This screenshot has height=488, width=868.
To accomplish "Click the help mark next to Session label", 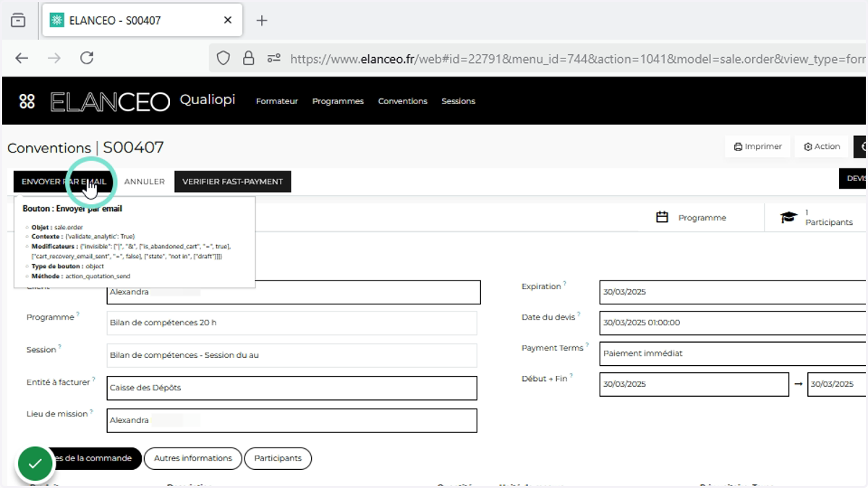I will click(60, 348).
